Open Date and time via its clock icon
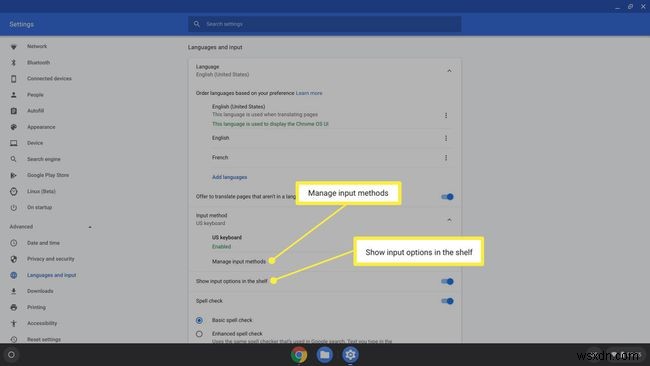 coord(13,243)
